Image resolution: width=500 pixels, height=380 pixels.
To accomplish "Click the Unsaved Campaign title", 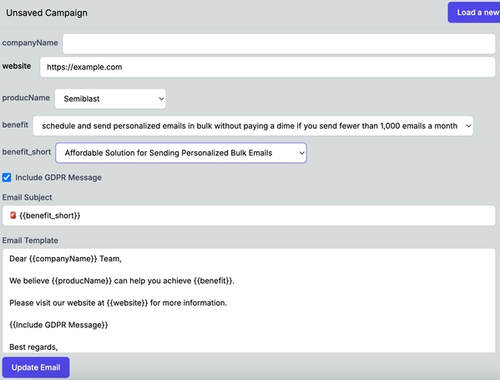I will click(47, 13).
